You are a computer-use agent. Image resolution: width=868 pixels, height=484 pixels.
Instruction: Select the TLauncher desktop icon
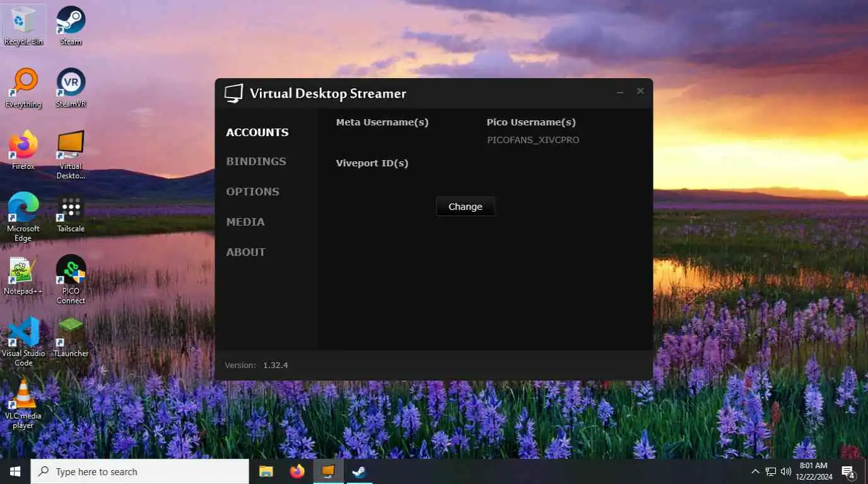71,337
